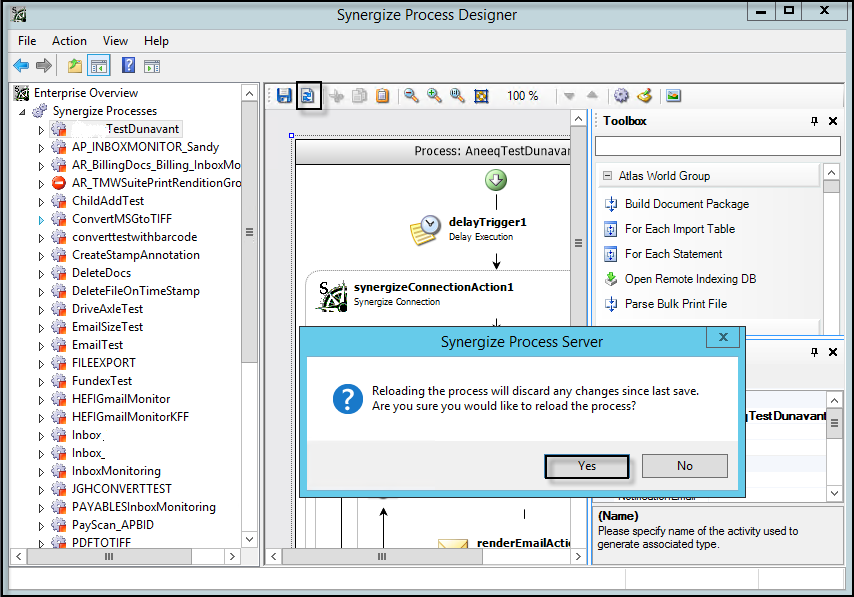Select For Each Import Table in Toolbox
Image resolution: width=854 pixels, height=597 pixels.
click(x=680, y=229)
